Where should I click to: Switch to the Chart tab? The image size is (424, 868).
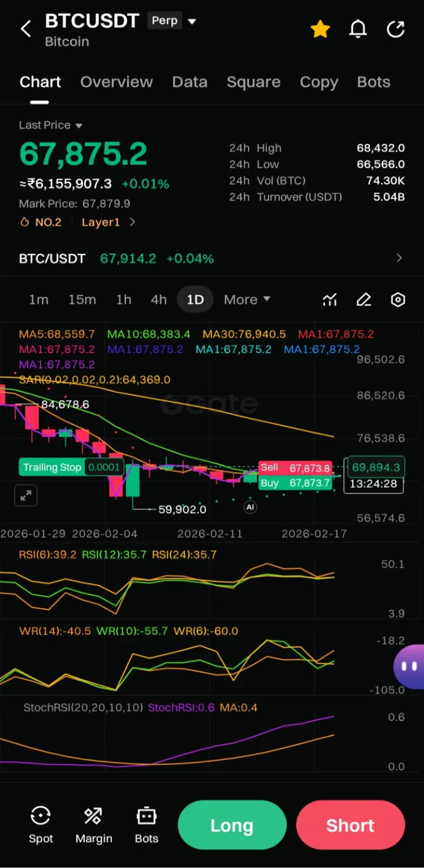[x=40, y=82]
